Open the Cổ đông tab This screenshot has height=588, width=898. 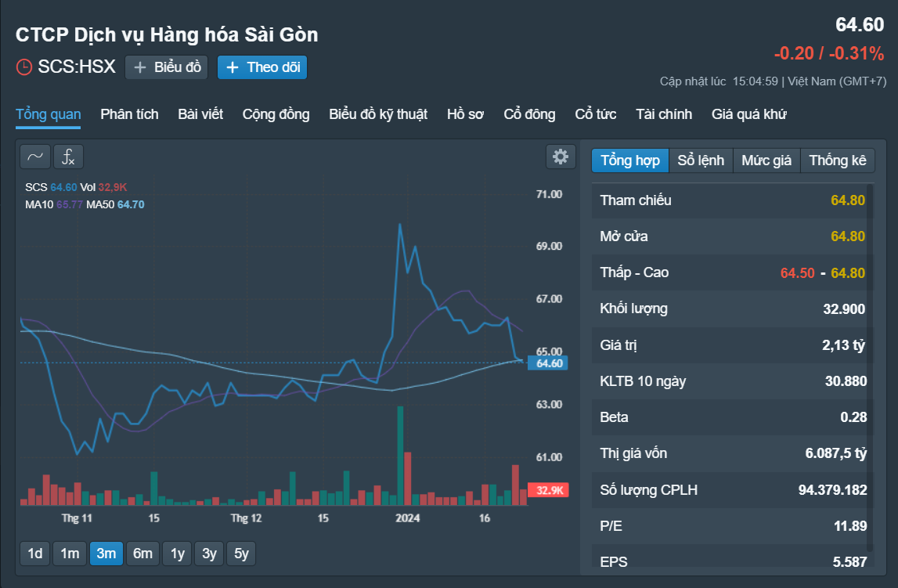point(529,114)
